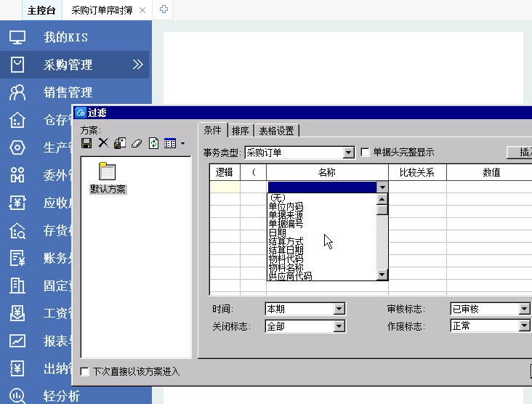Open 销售管理 module in sidebar
Viewport: 532px width, 404px height.
(x=68, y=92)
